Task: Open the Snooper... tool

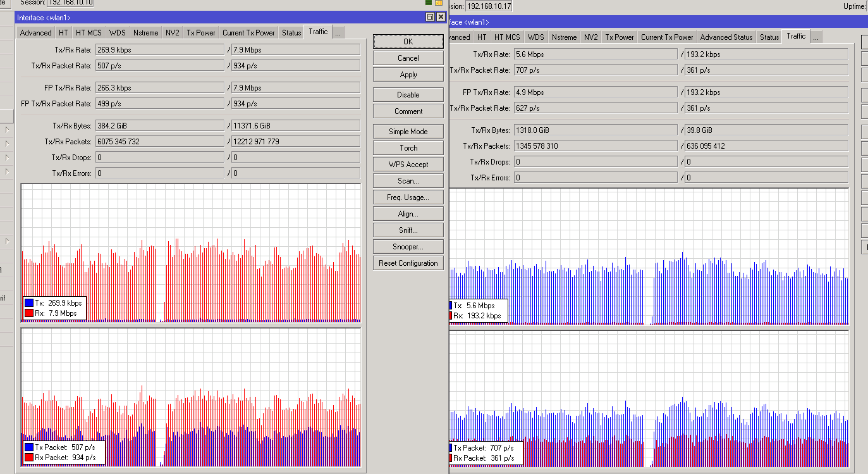Action: (408, 247)
